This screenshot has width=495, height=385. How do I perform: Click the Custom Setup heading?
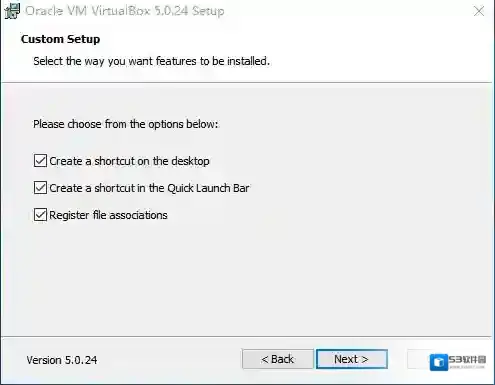click(60, 39)
